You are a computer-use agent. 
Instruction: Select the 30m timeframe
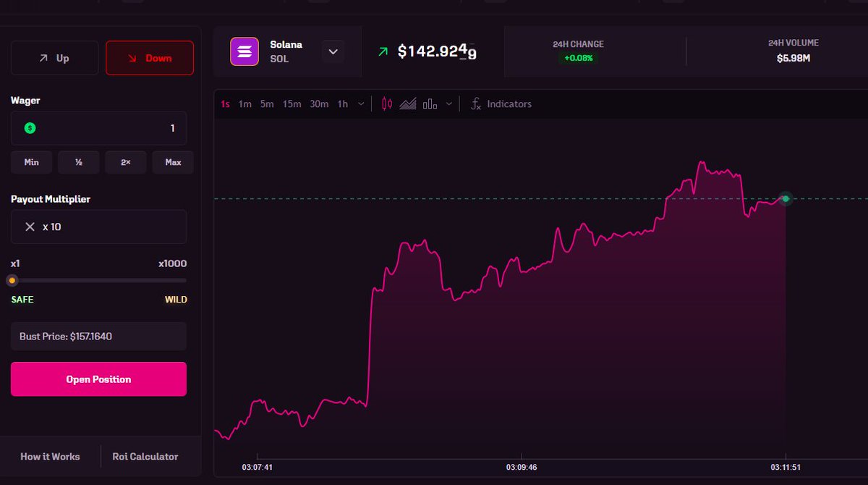click(319, 104)
